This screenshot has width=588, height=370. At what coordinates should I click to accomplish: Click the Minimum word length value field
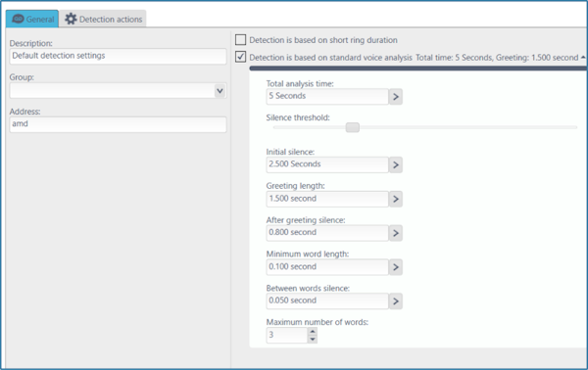point(327,267)
